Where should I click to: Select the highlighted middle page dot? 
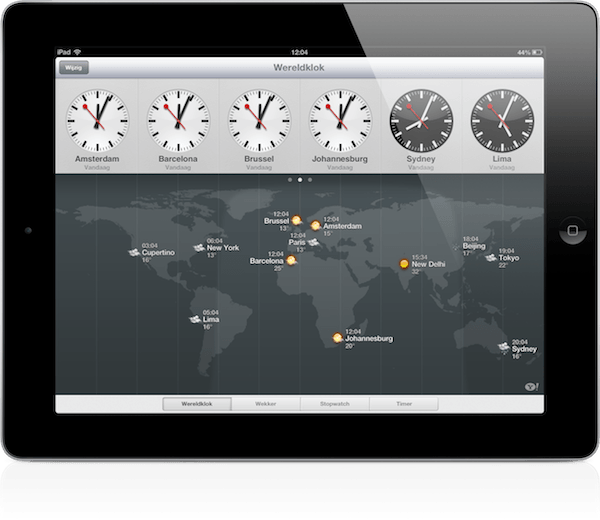(x=300, y=179)
